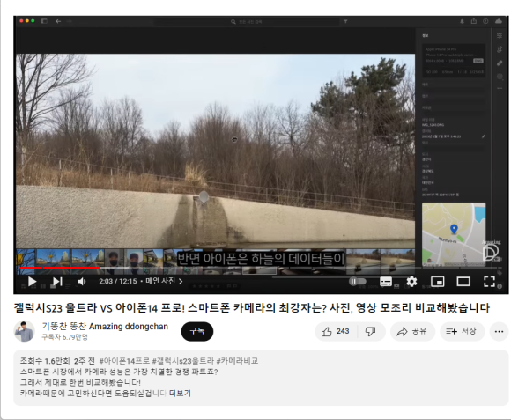Click the cloud icon in app toolbar
Screen dimensions: 511x420
point(499,21)
